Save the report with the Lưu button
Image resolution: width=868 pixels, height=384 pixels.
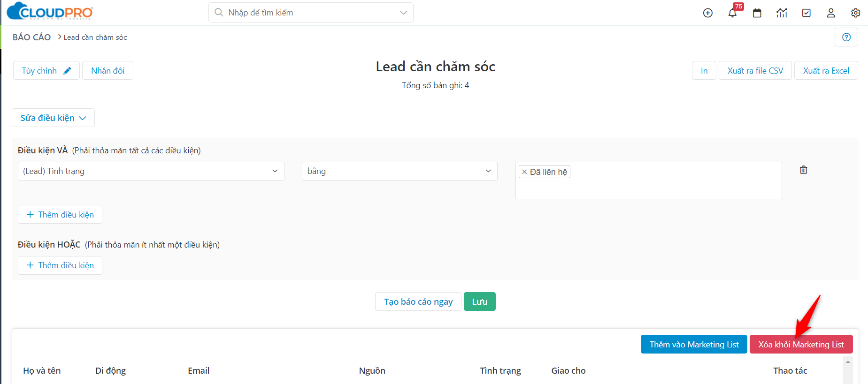point(479,301)
